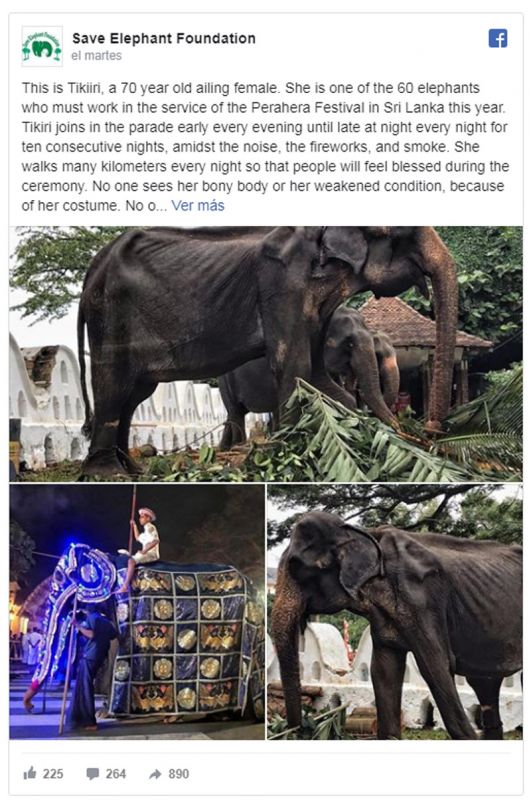Click the thumbs-up like icon

(x=30, y=773)
